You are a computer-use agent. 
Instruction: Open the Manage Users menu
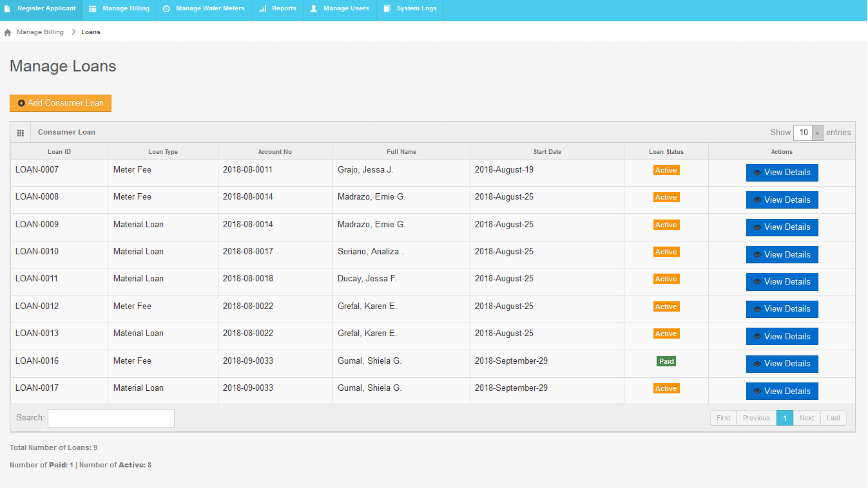pos(340,9)
